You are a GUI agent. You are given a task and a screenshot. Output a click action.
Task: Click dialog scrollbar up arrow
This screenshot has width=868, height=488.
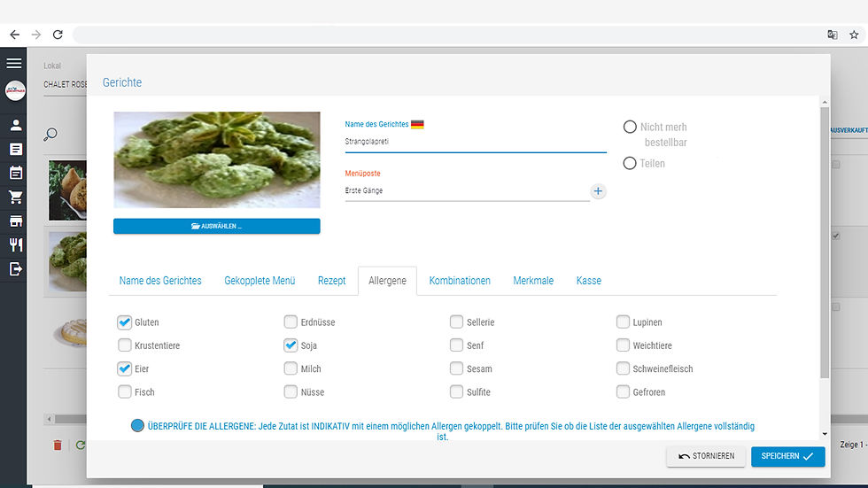(825, 103)
